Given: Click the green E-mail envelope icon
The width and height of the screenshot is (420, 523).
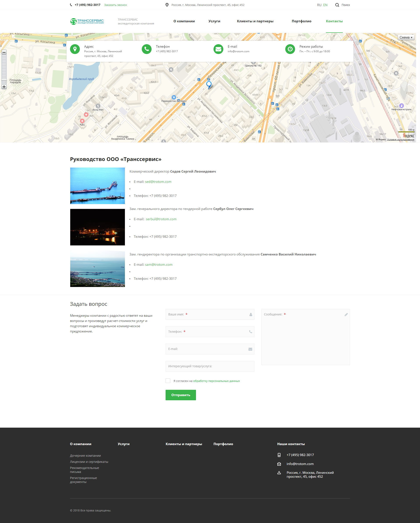Looking at the screenshot, I should click(x=218, y=49).
